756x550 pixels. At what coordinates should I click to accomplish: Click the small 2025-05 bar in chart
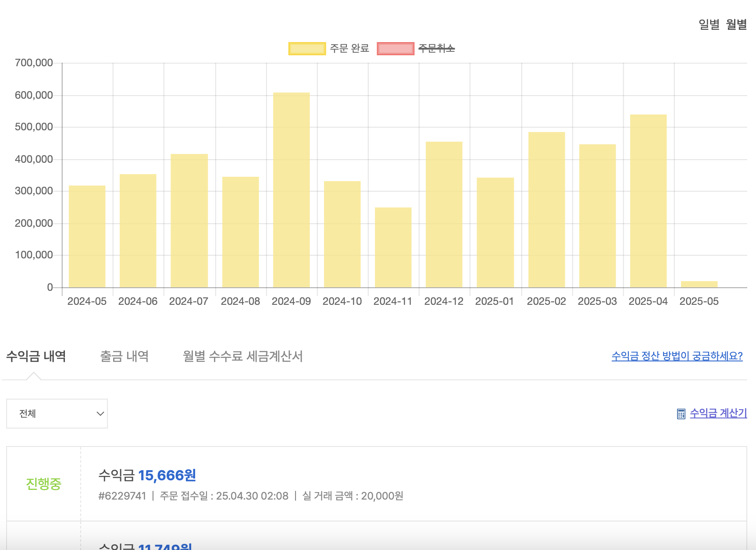(x=699, y=284)
